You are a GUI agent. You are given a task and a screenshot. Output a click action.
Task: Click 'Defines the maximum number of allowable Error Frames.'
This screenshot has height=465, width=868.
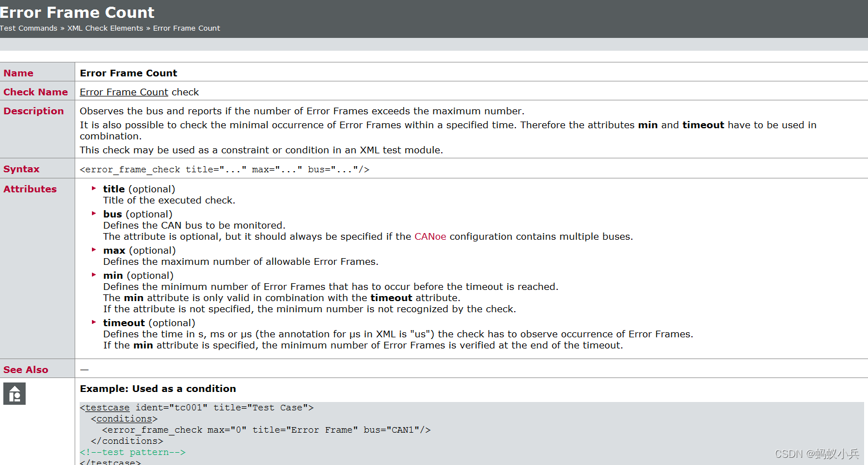pos(241,261)
